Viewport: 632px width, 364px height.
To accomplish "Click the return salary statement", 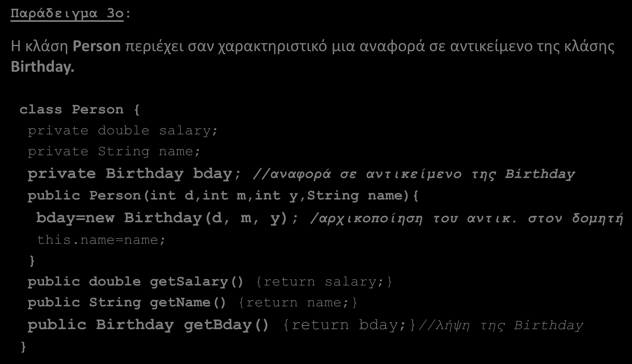I will point(324,282).
